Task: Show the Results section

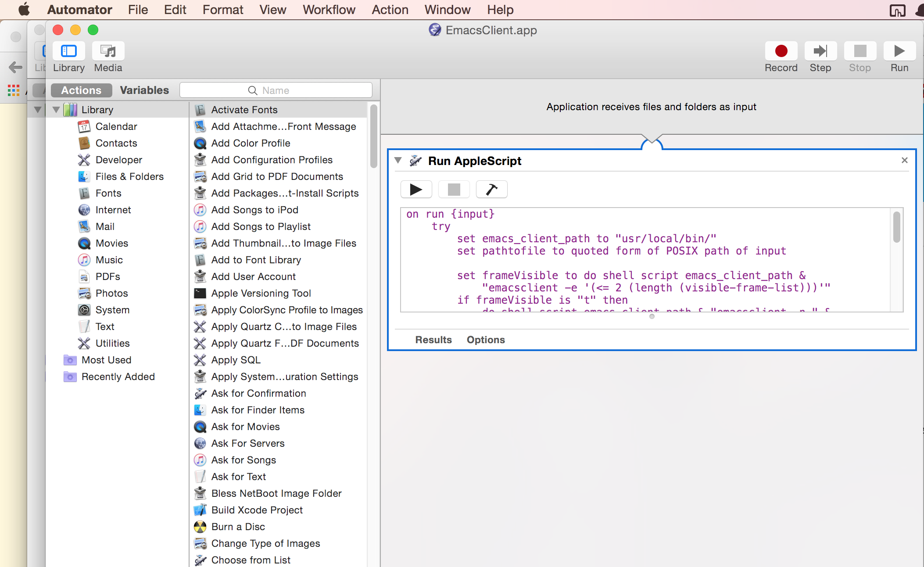Action: (433, 340)
